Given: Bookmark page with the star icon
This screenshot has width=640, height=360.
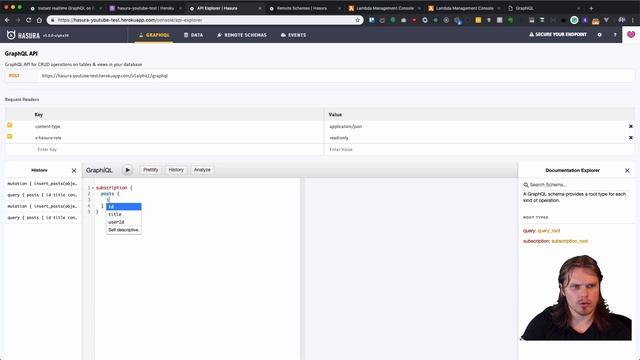Looking at the screenshot, I should pyautogui.click(x=358, y=20).
